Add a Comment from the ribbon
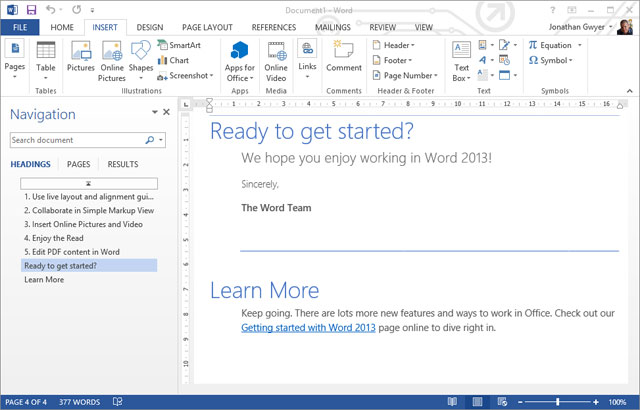This screenshot has height=410, width=640. point(343,58)
